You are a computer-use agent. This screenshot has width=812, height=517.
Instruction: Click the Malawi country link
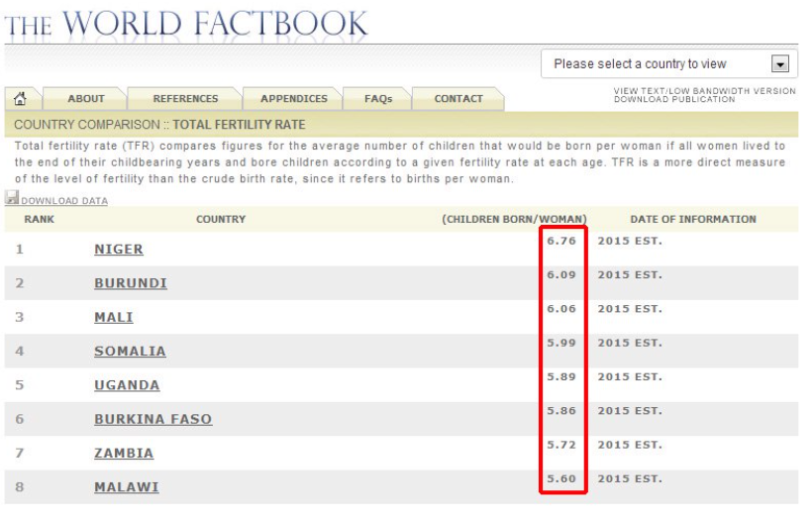click(x=126, y=487)
